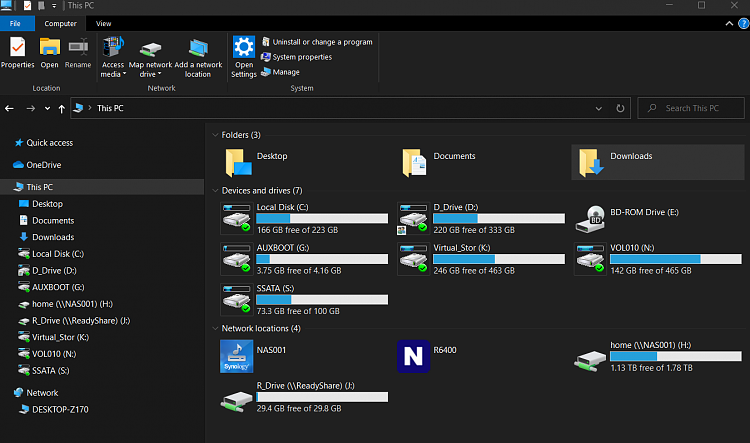Collapse the Devices and drives group
The image size is (750, 443).
[214, 190]
